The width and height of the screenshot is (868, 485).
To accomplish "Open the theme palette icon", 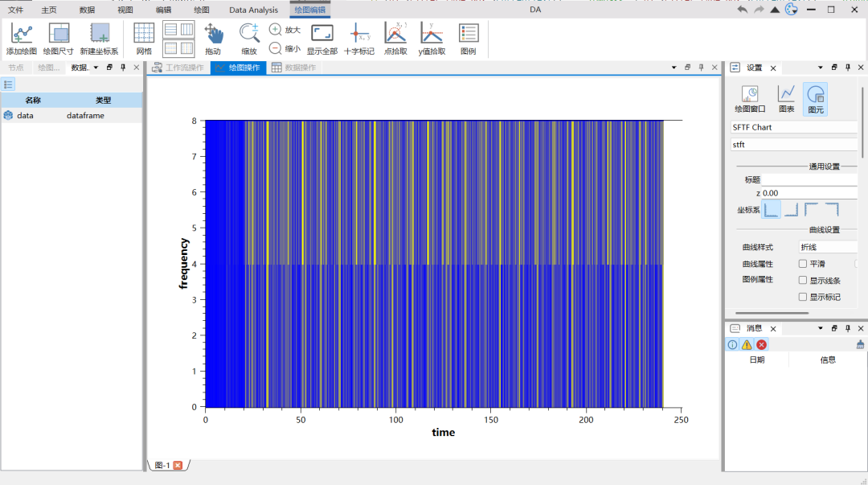I will pos(792,10).
